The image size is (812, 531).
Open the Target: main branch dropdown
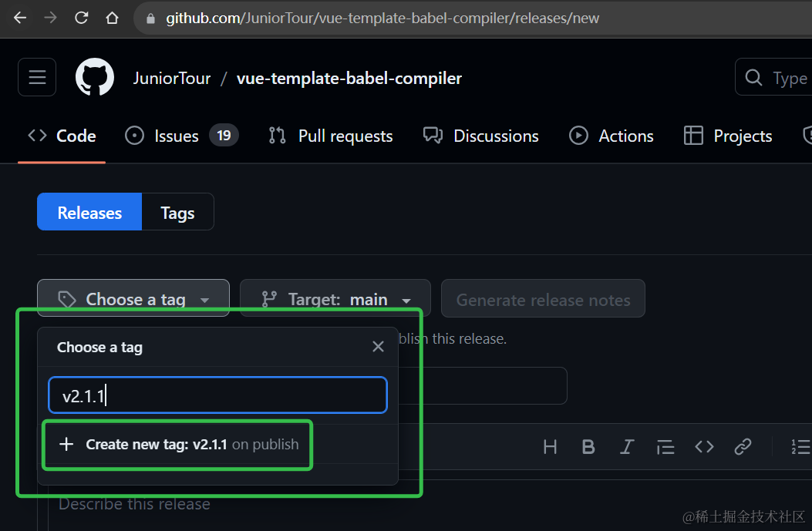point(335,299)
